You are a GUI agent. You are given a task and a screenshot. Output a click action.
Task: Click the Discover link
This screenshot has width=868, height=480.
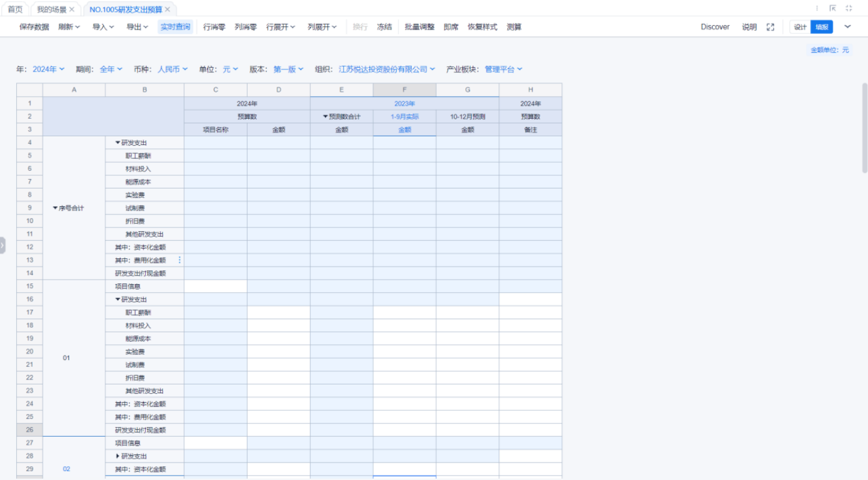coord(715,27)
